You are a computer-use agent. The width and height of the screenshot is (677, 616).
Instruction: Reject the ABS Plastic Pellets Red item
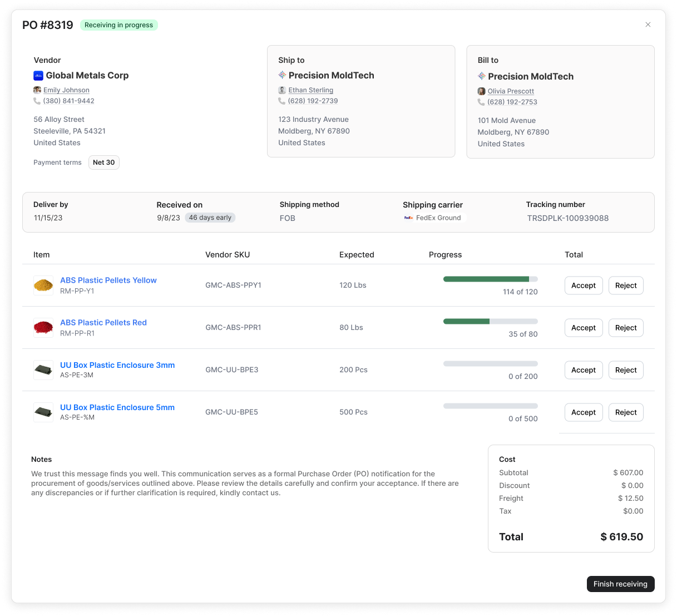[x=625, y=328]
